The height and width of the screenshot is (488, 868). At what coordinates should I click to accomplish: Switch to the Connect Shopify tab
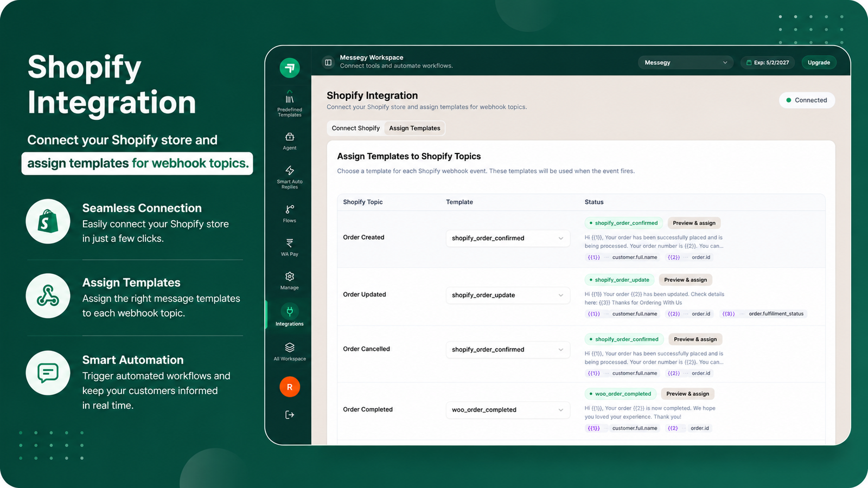tap(356, 129)
